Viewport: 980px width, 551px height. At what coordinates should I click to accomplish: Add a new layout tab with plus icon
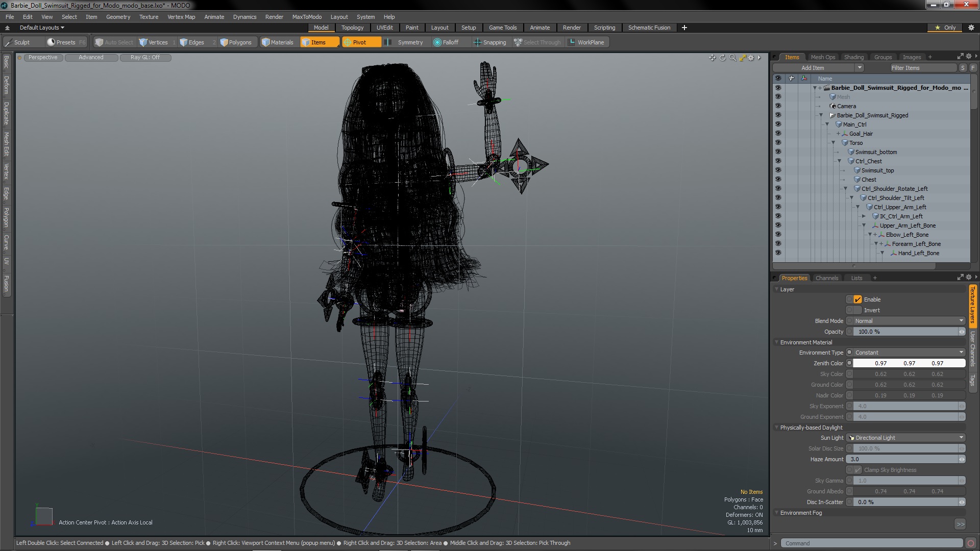click(684, 28)
